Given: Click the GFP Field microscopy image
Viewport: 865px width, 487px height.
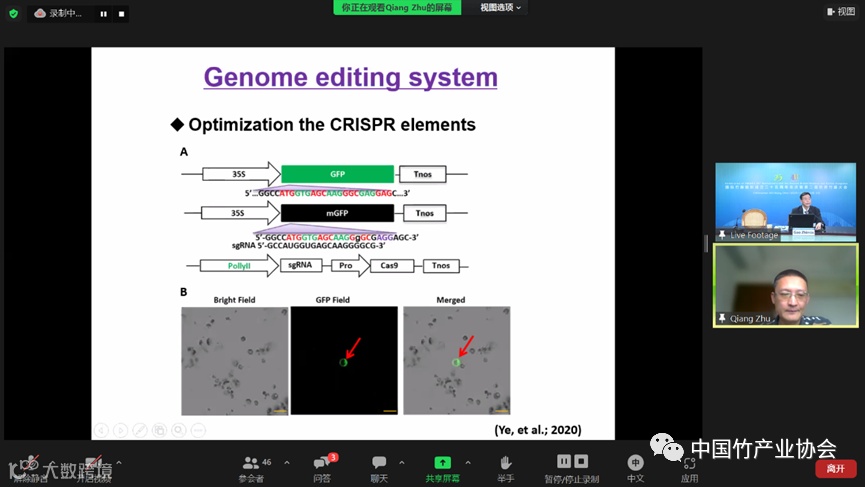Looking at the screenshot, I should pos(344,361).
